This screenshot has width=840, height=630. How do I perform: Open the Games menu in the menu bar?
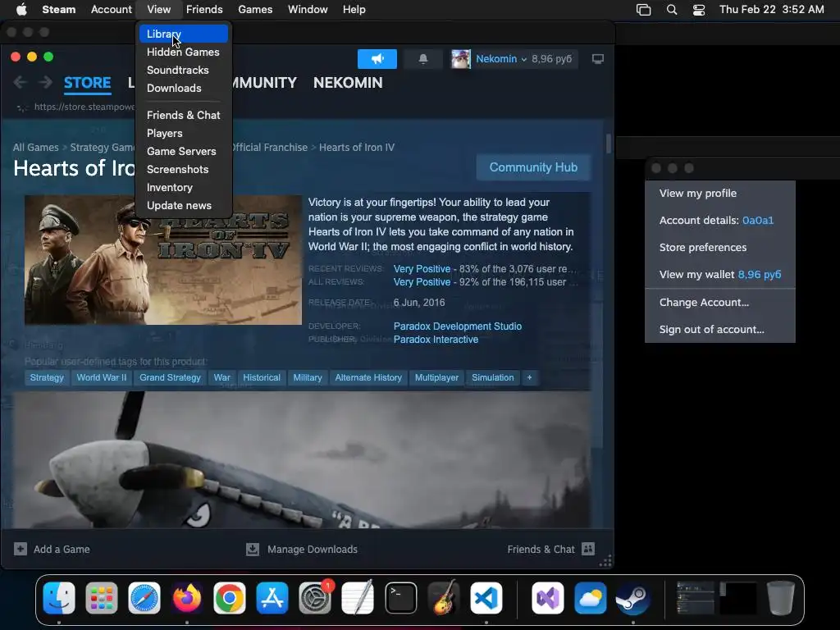point(255,10)
